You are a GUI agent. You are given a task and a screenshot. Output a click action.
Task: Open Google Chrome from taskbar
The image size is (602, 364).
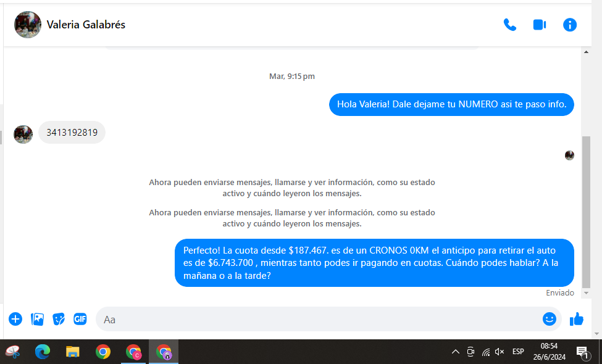click(103, 352)
